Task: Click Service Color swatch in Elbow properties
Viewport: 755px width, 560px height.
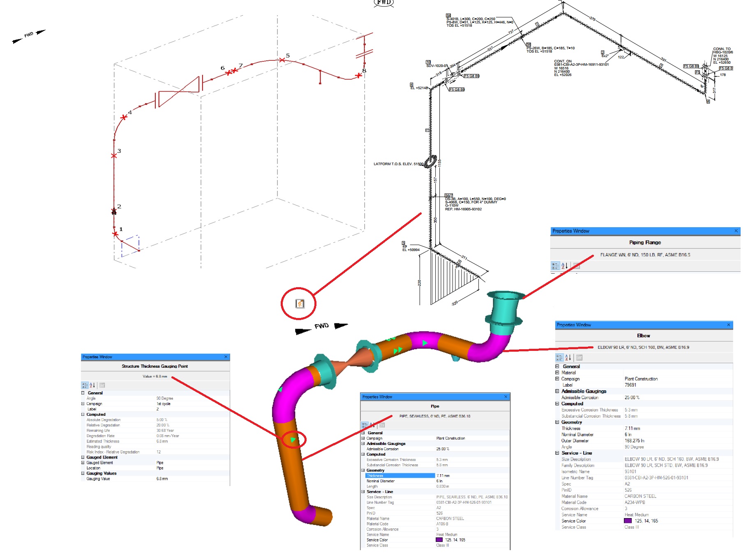Action: click(x=628, y=521)
